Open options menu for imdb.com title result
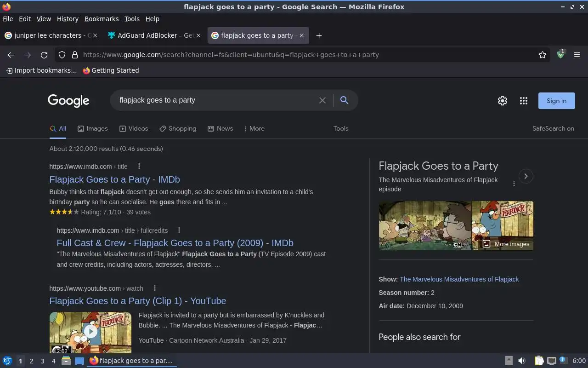 pos(139,167)
